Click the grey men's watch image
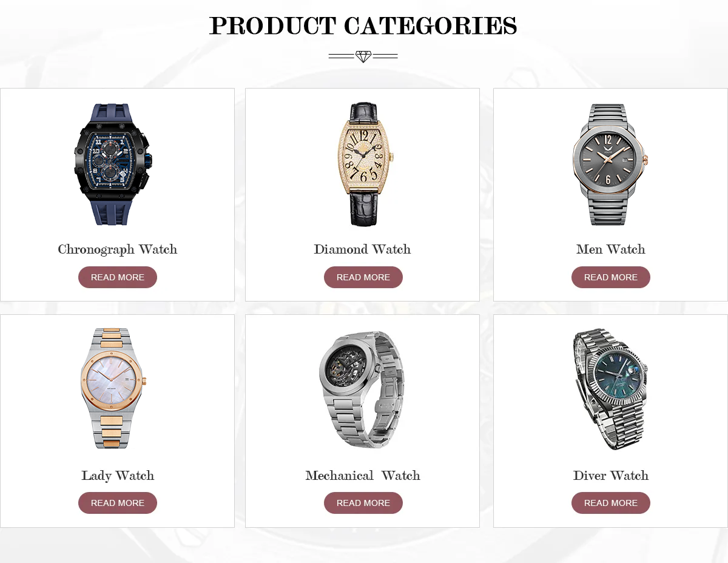 tap(610, 164)
